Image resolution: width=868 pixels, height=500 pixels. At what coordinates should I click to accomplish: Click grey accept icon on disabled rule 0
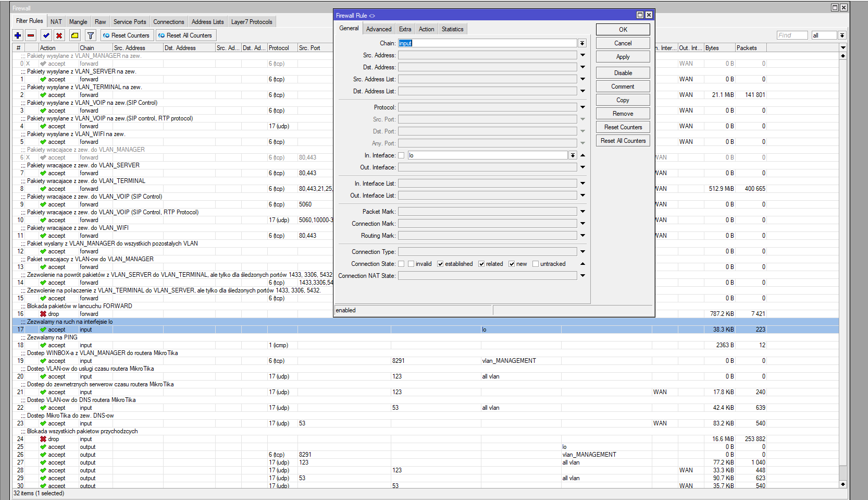point(43,64)
